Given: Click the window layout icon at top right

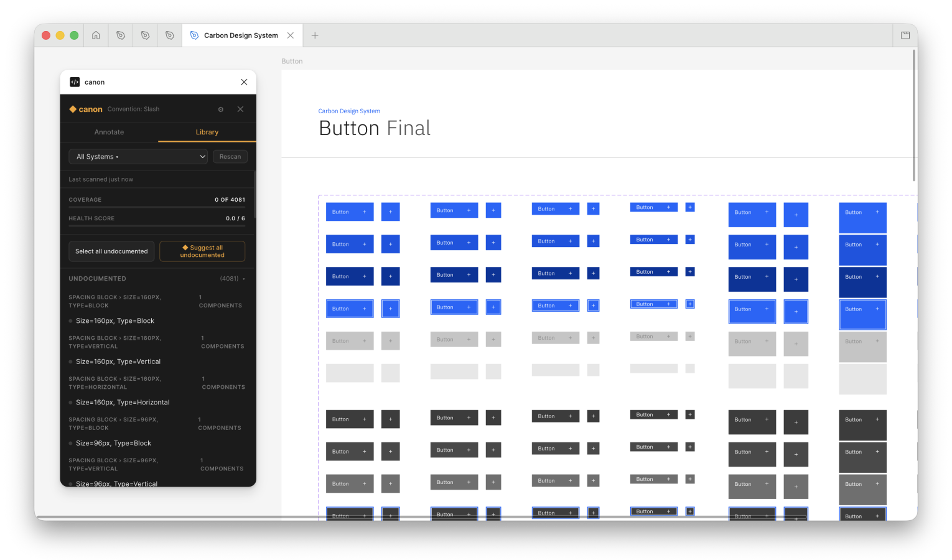Looking at the screenshot, I should tap(905, 35).
